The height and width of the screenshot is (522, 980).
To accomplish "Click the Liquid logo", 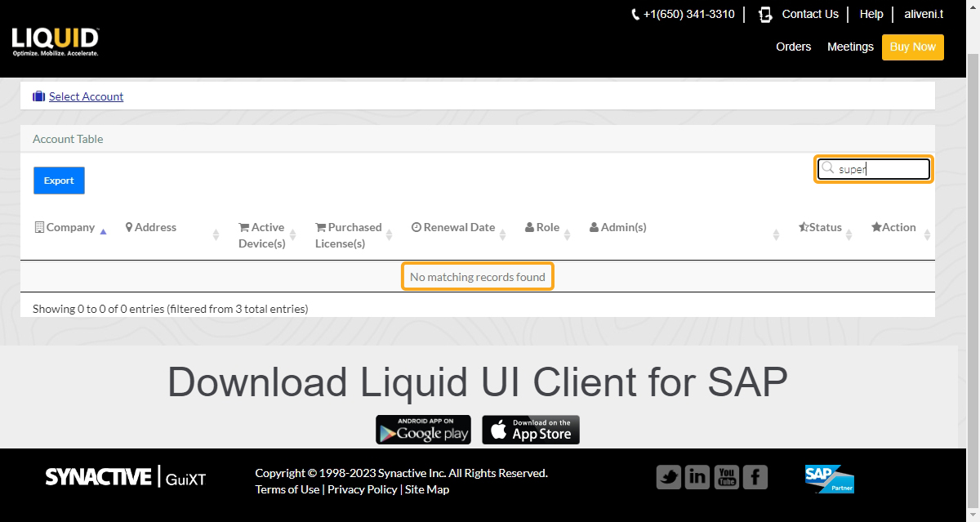I will (x=56, y=42).
